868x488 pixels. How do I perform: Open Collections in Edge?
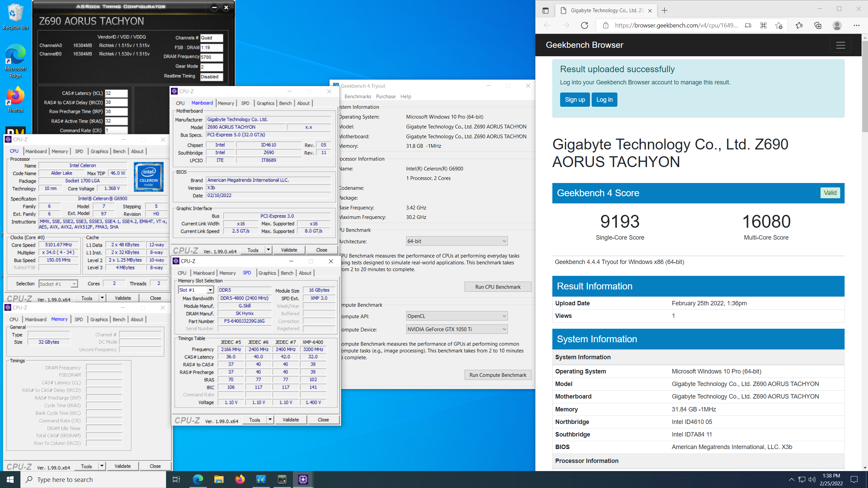point(818,25)
